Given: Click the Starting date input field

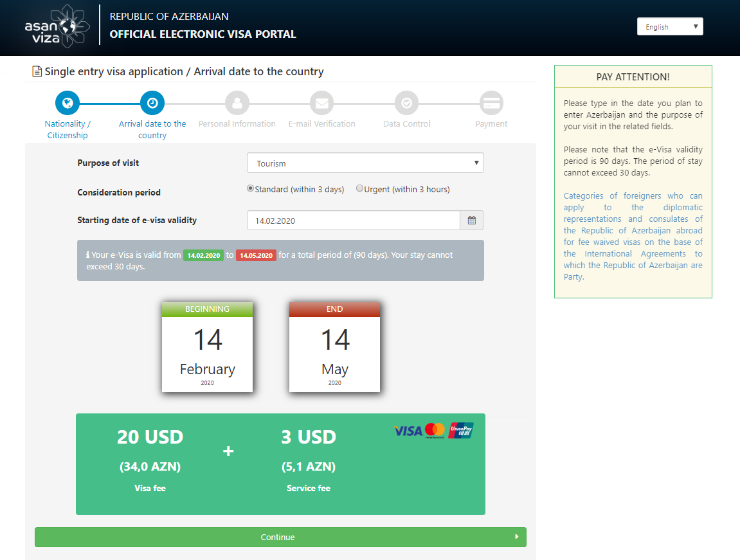Looking at the screenshot, I should (x=354, y=221).
